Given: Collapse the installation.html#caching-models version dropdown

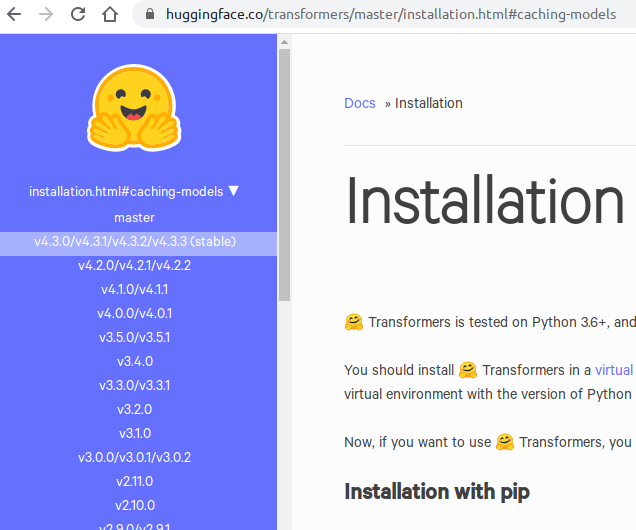Looking at the screenshot, I should 134,191.
